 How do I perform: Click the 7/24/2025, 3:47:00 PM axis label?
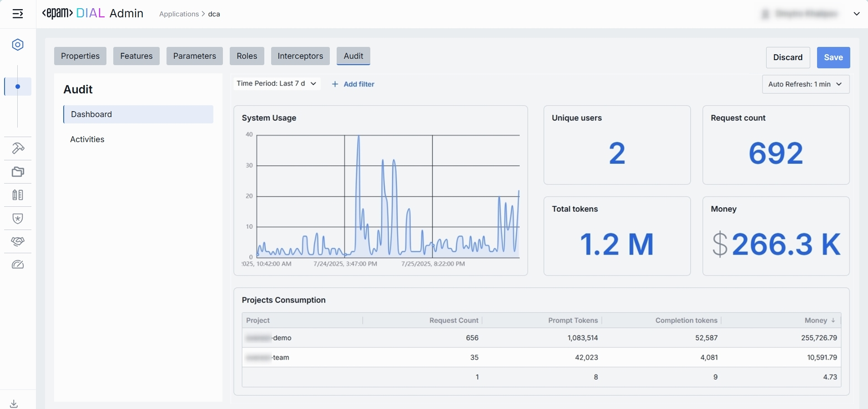345,264
